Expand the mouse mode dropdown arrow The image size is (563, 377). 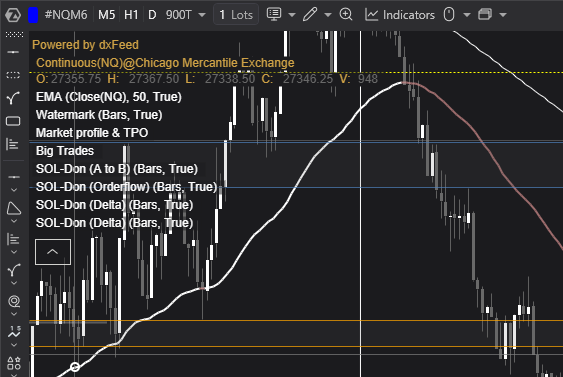[x=467, y=15]
